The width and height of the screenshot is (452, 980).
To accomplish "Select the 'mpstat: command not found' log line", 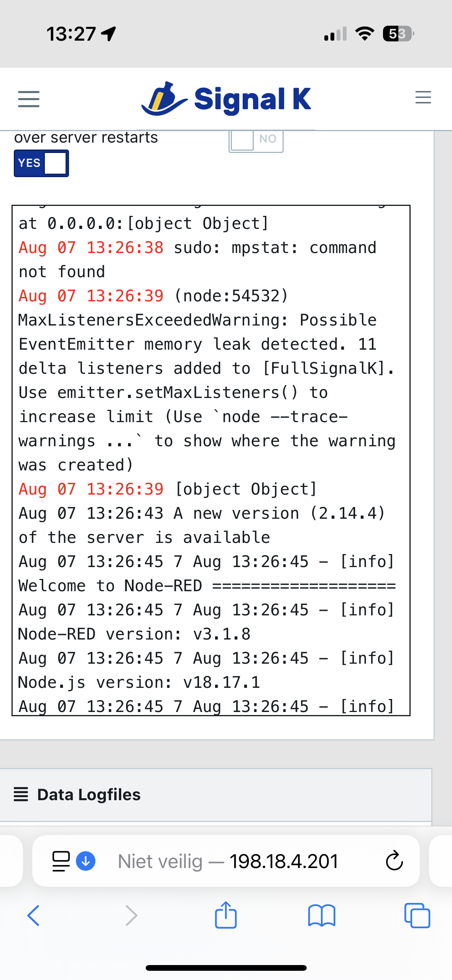I will [198, 260].
